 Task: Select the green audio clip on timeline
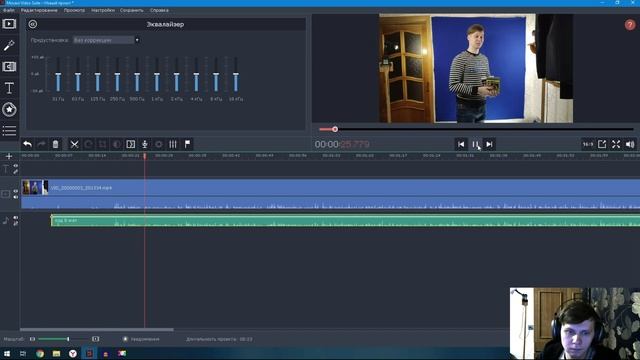pyautogui.click(x=345, y=221)
